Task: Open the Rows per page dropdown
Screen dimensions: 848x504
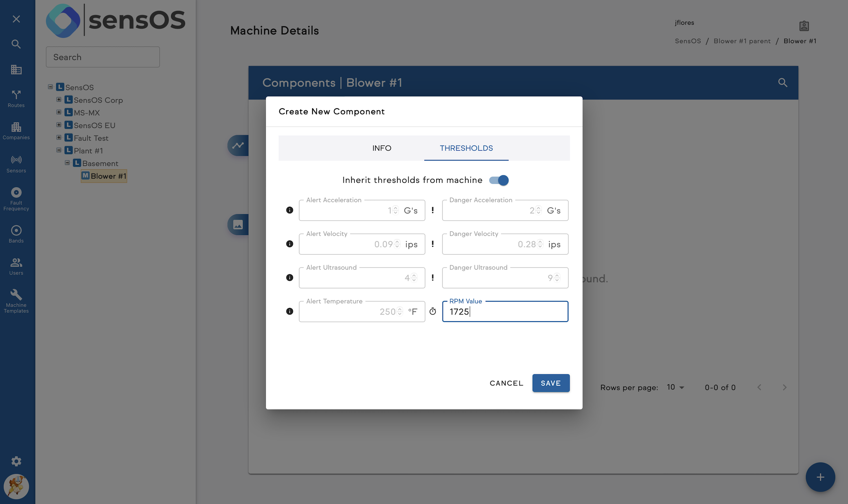Action: (676, 388)
